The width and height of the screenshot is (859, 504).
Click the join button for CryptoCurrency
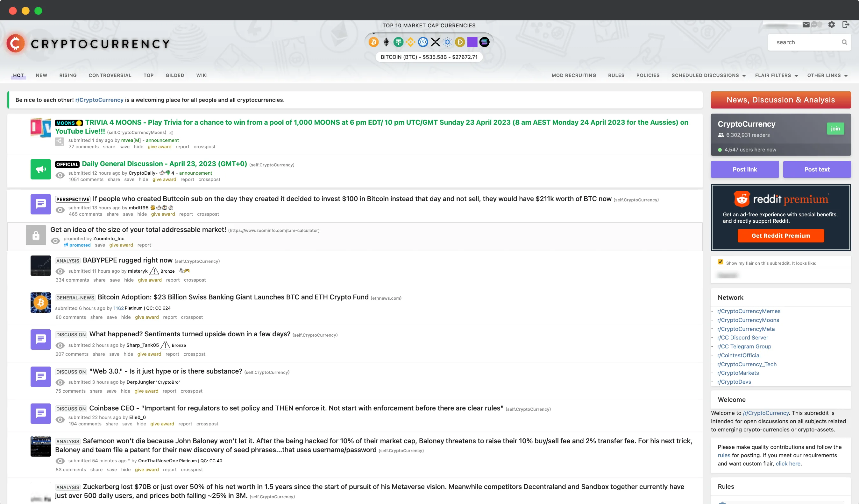[835, 129]
